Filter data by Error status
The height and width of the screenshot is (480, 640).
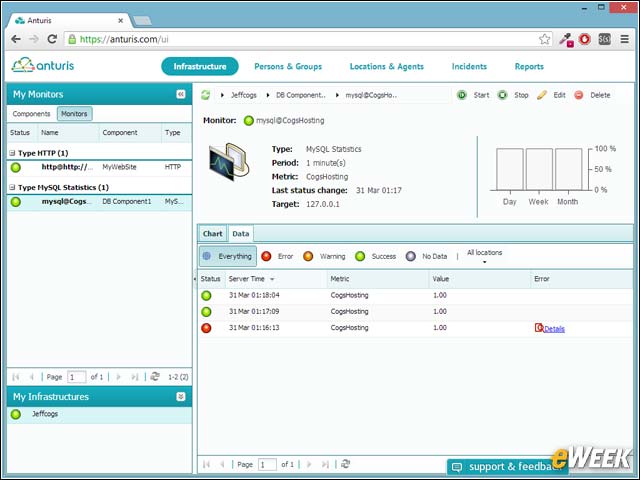coord(277,256)
